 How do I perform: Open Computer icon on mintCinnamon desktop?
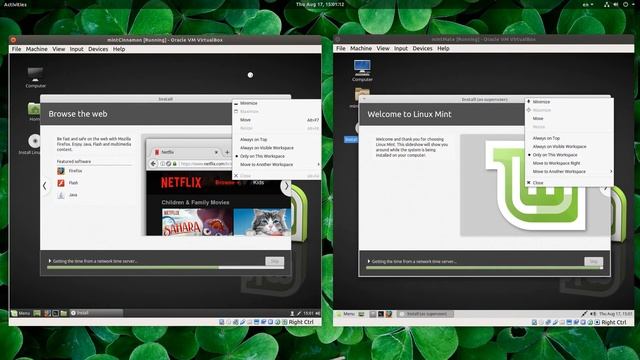36,75
